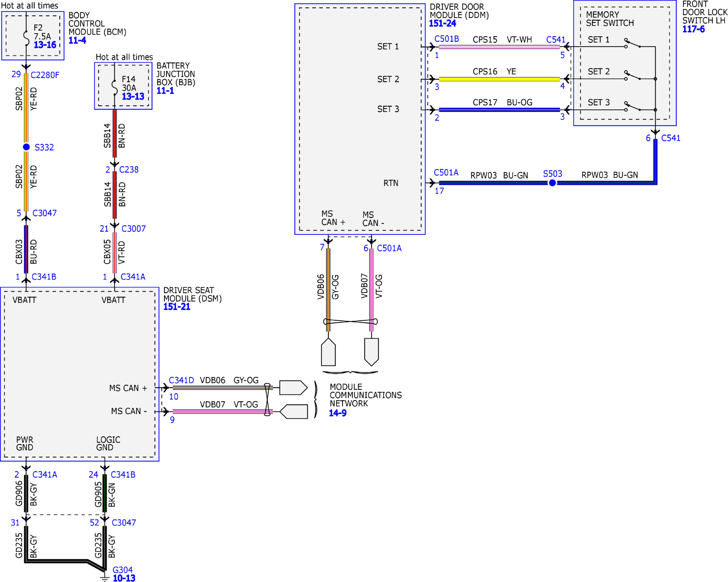
Task: Click the S332 splice dot
Action: 26,147
